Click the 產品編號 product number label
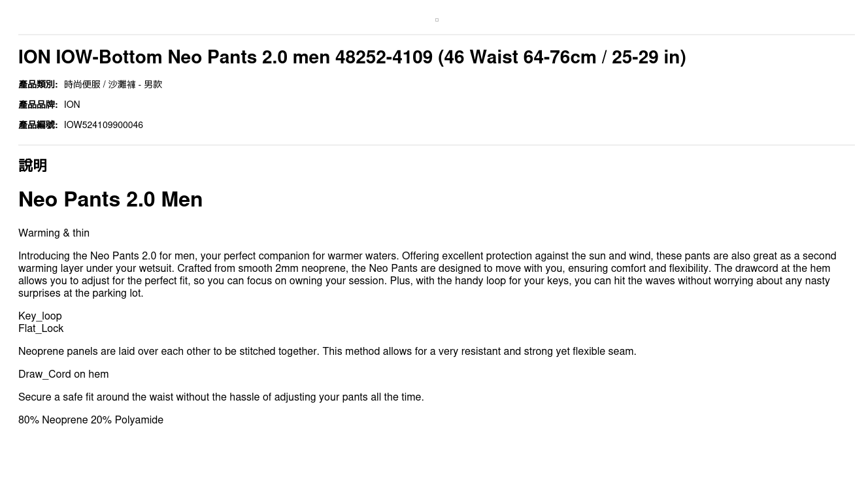 [x=38, y=125]
